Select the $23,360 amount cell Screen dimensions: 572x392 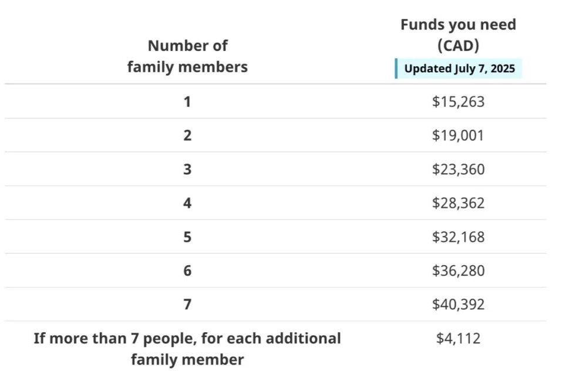(458, 169)
